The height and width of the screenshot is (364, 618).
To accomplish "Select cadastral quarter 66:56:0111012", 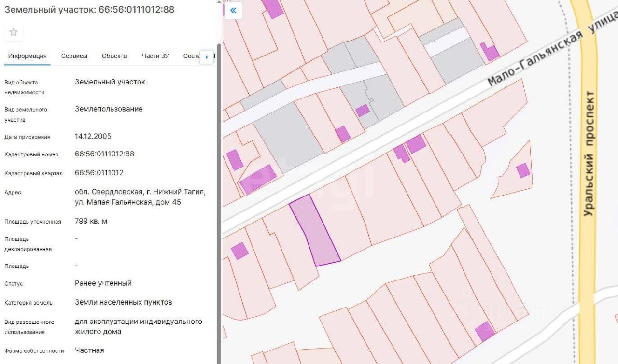I will point(99,173).
